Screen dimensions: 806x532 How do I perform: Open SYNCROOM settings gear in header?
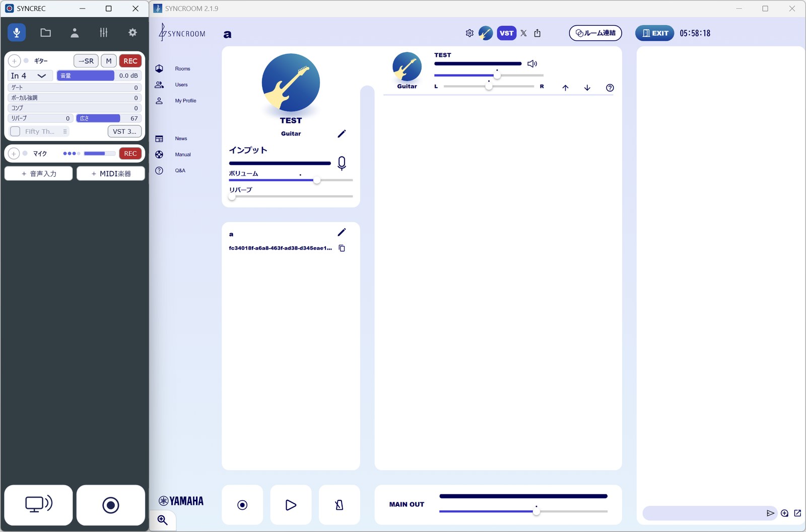tap(469, 33)
